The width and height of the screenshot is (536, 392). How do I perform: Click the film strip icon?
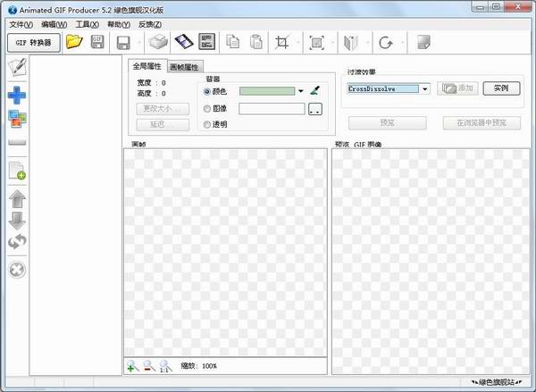point(184,42)
